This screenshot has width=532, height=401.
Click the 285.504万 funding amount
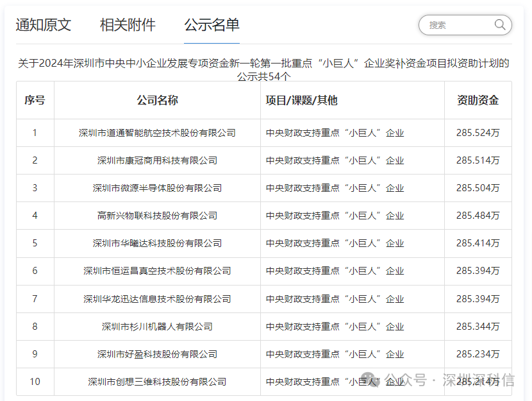478,188
